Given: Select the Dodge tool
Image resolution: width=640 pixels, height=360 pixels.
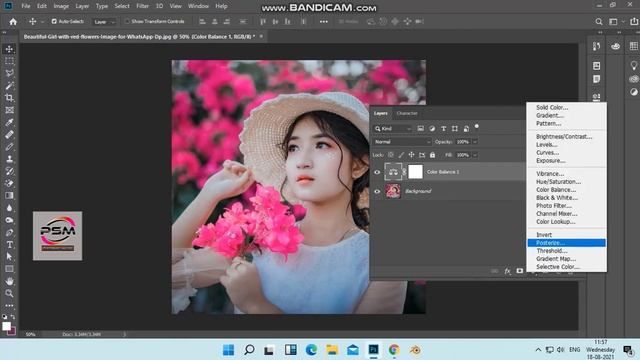Looking at the screenshot, I should point(9,220).
